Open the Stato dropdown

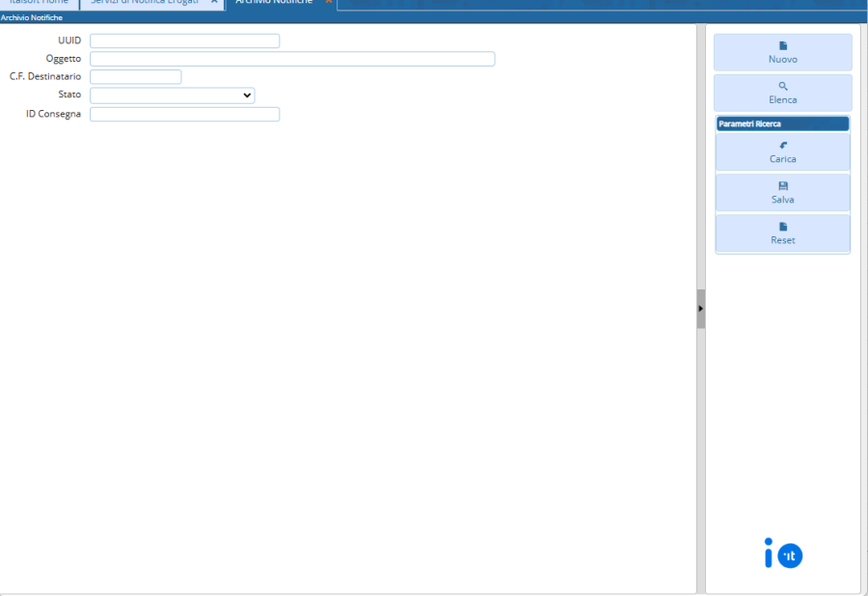click(x=172, y=95)
